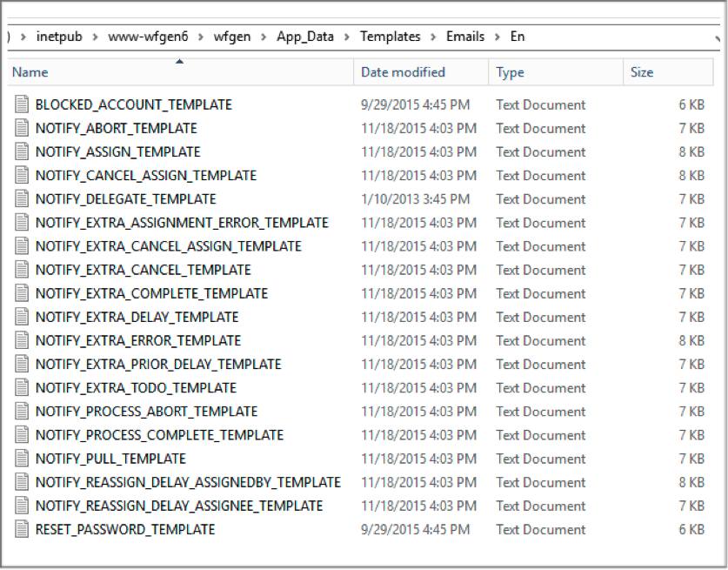
Task: Expand the chevron after Templates in breadcrumb
Action: (x=433, y=37)
